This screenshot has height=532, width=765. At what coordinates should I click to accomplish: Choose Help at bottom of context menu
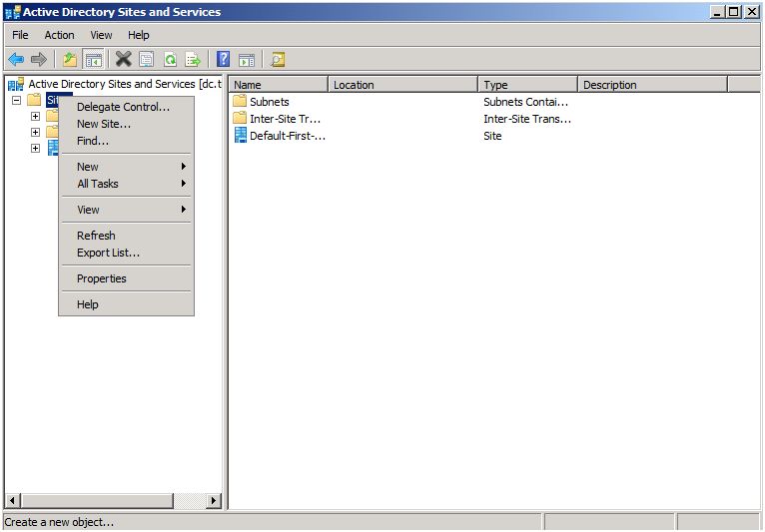[x=126, y=304]
